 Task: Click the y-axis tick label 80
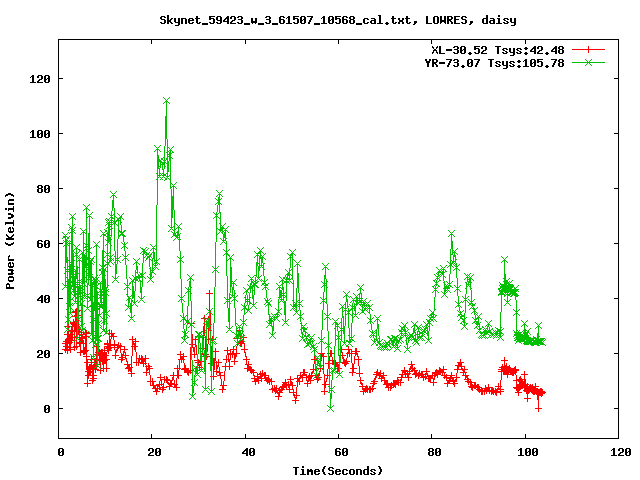[x=43, y=189]
